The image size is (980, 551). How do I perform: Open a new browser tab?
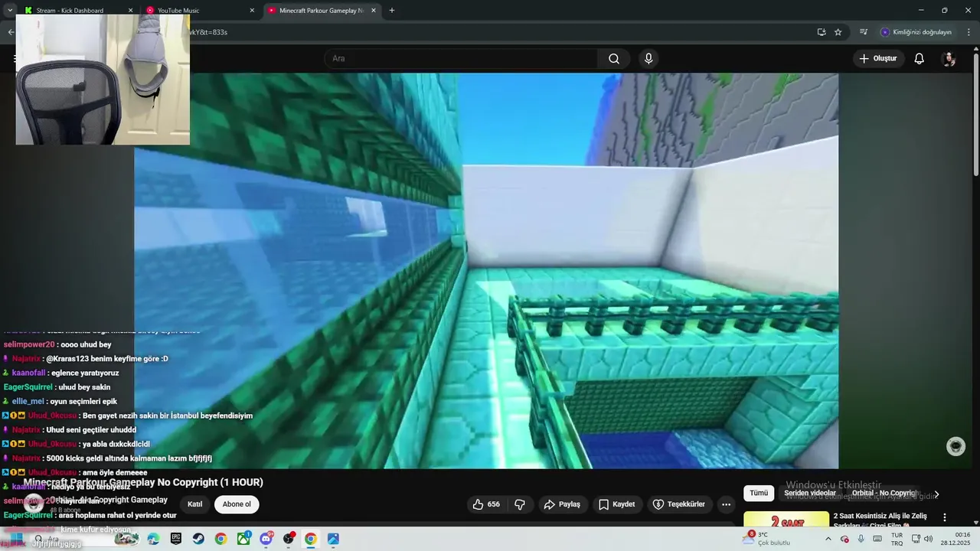(x=392, y=11)
